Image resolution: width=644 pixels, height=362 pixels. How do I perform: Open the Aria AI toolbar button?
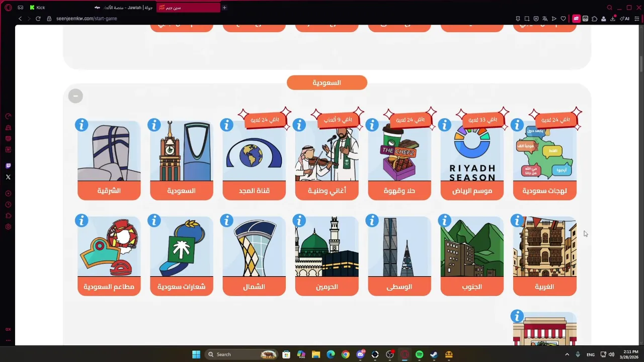625,19
